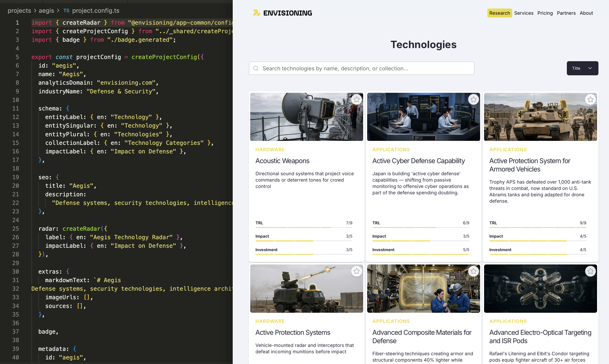Open Active Protection System for Armored Vehicles
Screen dimensions: 609x364
(530, 165)
